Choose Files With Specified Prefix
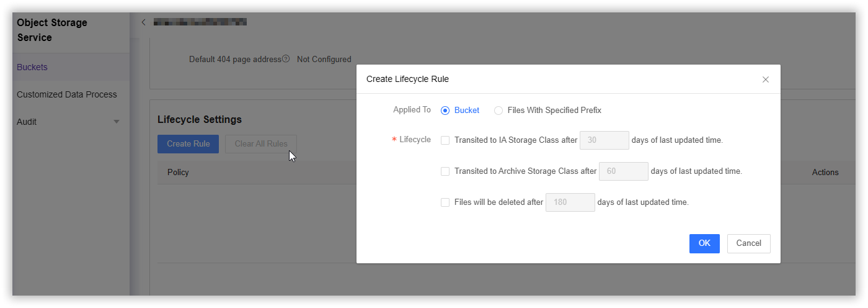 (x=498, y=111)
